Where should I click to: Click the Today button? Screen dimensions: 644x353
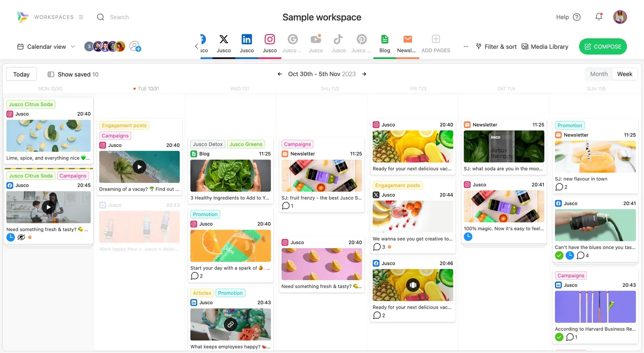click(x=21, y=74)
